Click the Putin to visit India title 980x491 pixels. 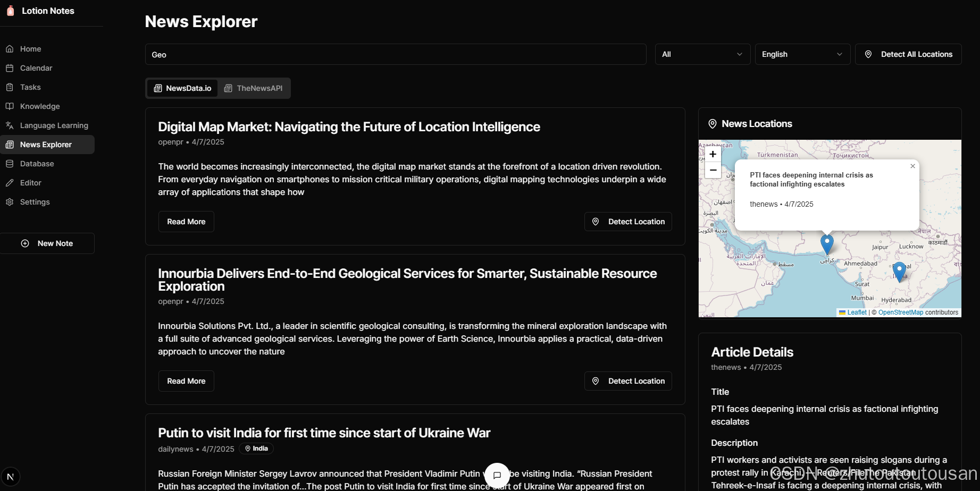point(324,433)
